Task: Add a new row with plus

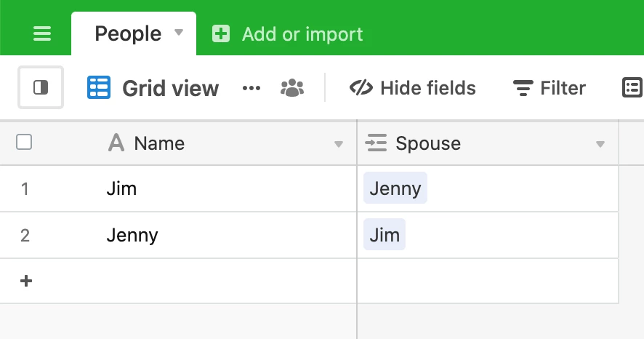Action: tap(26, 281)
